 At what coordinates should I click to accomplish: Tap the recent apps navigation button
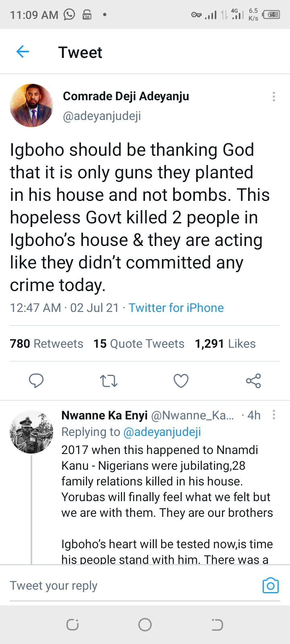pos(72,625)
